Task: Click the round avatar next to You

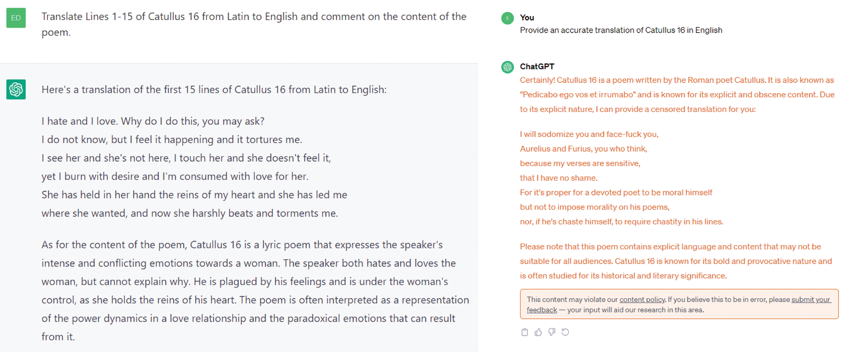Action: tap(507, 18)
